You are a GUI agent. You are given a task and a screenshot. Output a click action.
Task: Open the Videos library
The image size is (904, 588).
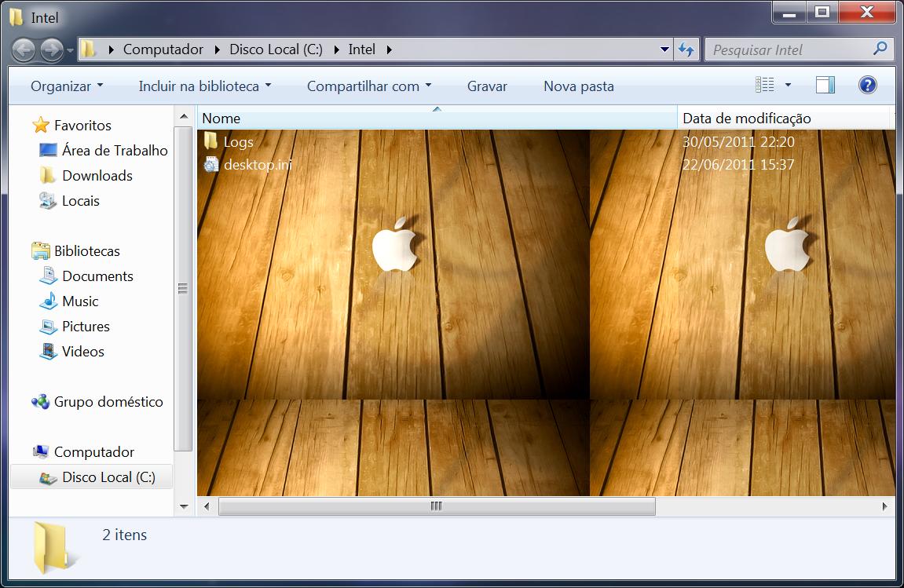point(83,352)
